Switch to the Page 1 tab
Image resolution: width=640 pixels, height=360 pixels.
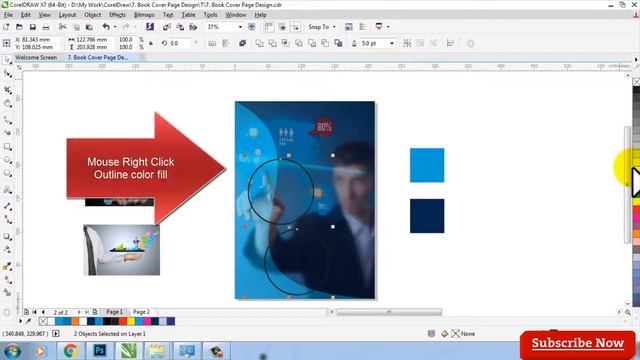pos(114,312)
